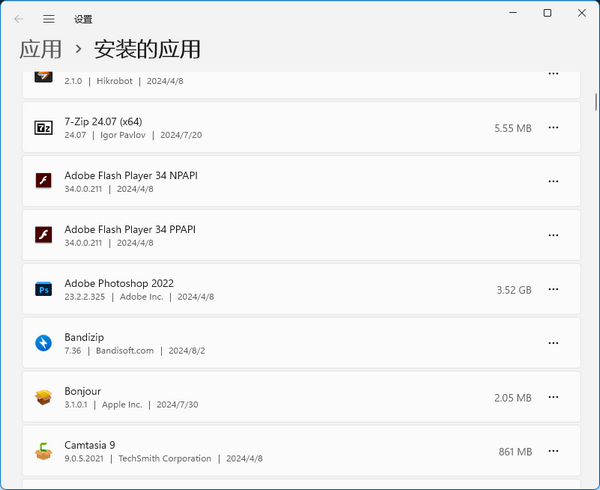Click the Adobe Flash Player NPAPI icon

[44, 180]
